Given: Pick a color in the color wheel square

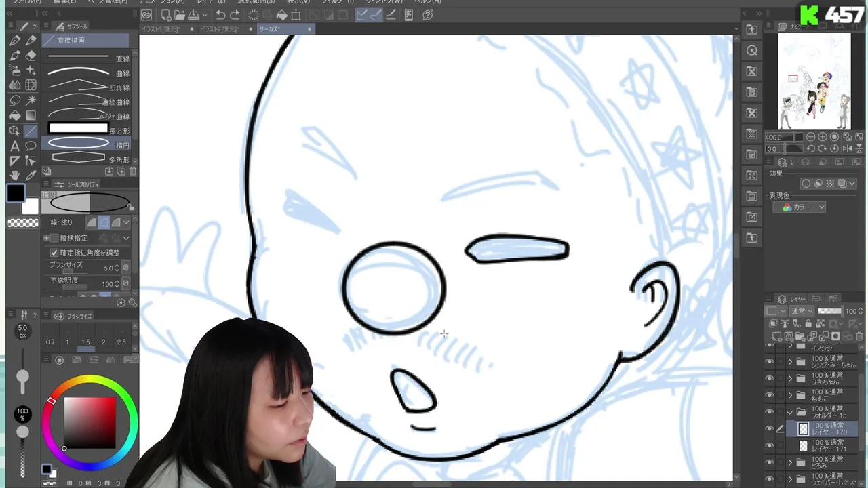Looking at the screenshot, I should (90, 422).
